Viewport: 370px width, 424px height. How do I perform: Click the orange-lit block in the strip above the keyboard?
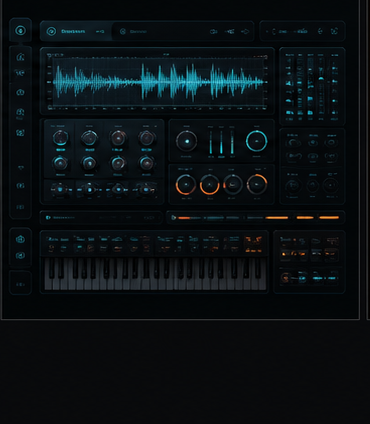253,244
